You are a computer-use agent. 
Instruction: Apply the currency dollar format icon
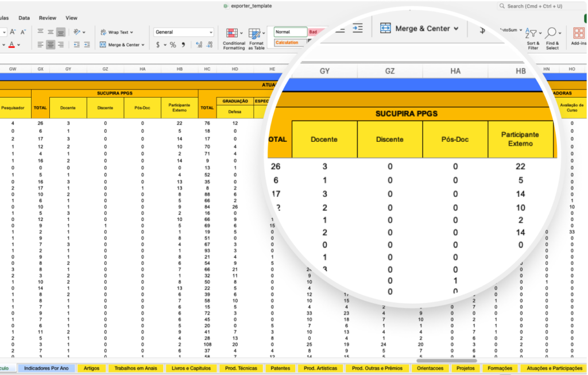tap(158, 45)
